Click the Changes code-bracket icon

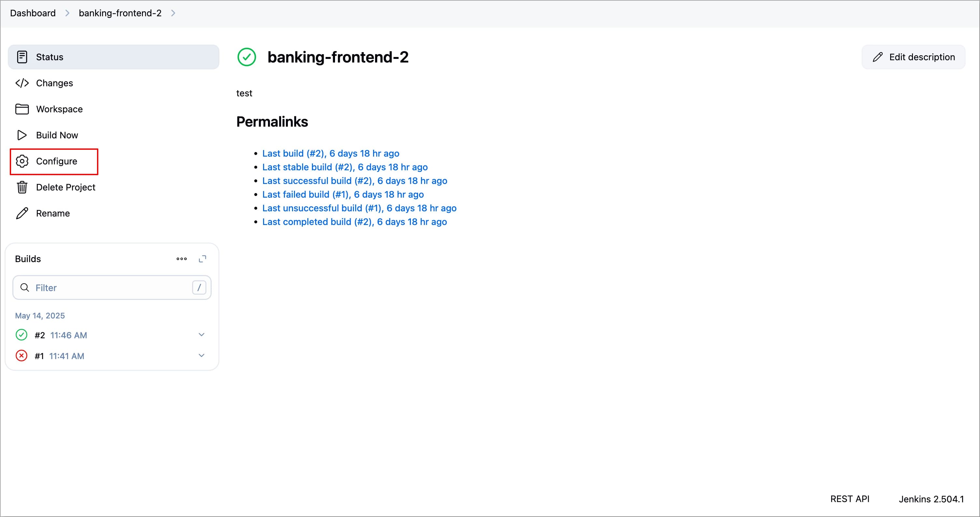point(22,83)
